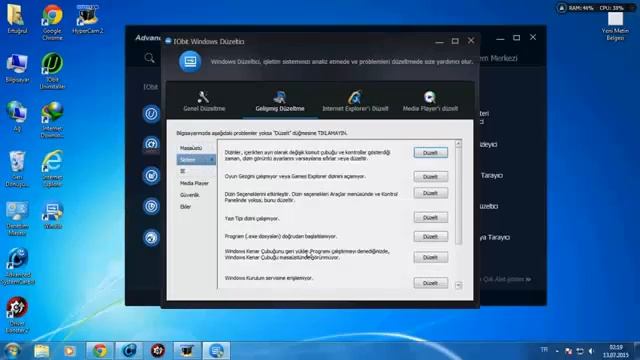This screenshot has height=360, width=640.
Task: Open Driver Booster desktop shortcut
Action: [x=17, y=315]
